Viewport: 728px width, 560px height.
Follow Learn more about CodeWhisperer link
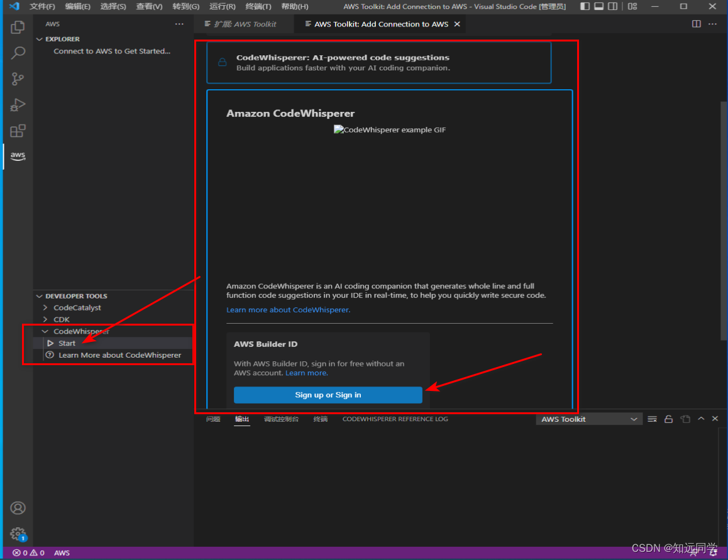(289, 310)
